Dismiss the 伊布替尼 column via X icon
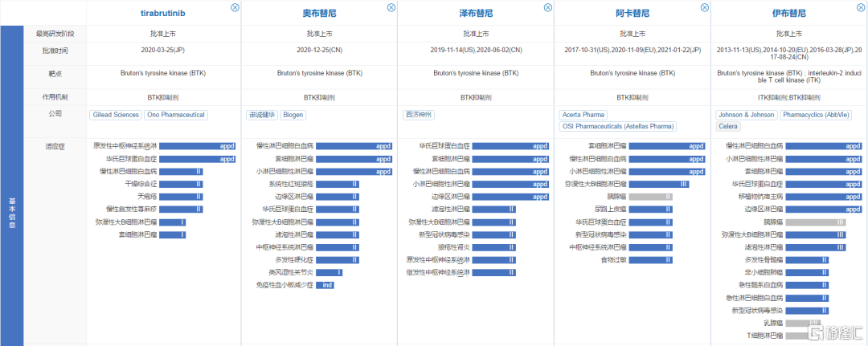The width and height of the screenshot is (868, 346). tap(861, 7)
